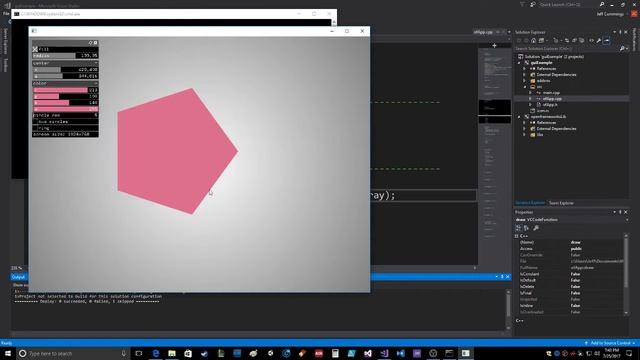Select the Solution 'guiExample' root node
The width and height of the screenshot is (640, 360).
(x=554, y=57)
